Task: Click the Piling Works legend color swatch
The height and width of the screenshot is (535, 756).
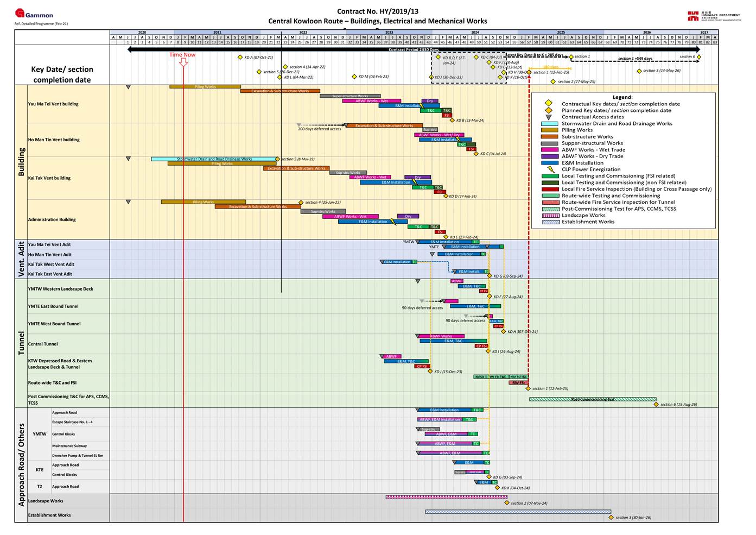Action: click(x=549, y=130)
